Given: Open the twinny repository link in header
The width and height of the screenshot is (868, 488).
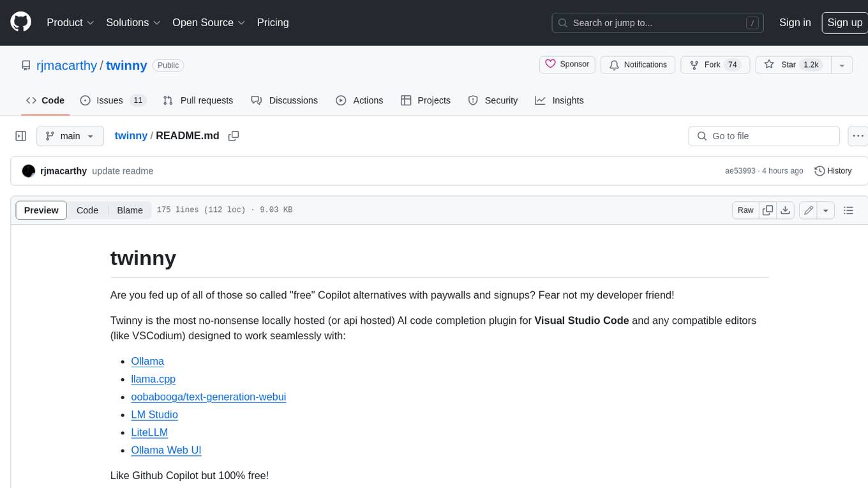Looking at the screenshot, I should coord(126,65).
